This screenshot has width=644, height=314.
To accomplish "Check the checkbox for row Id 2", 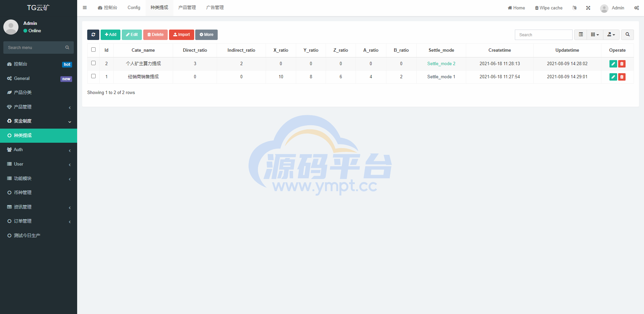I will 94,63.
